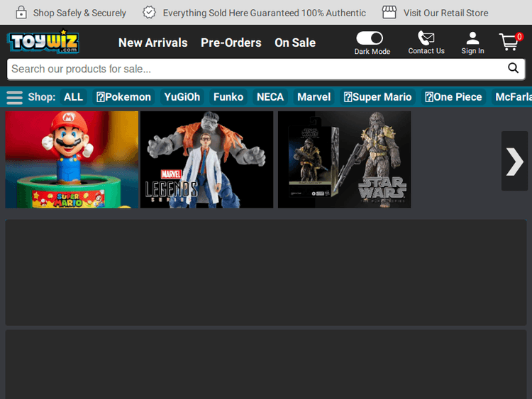Open the Super Mario banner thumbnail
The image size is (532, 399).
(x=72, y=159)
